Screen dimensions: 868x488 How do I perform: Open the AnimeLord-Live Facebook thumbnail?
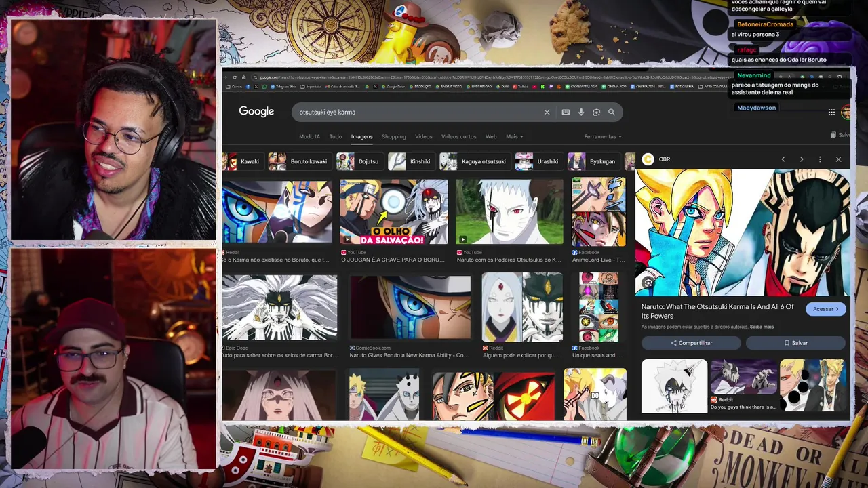pos(599,211)
